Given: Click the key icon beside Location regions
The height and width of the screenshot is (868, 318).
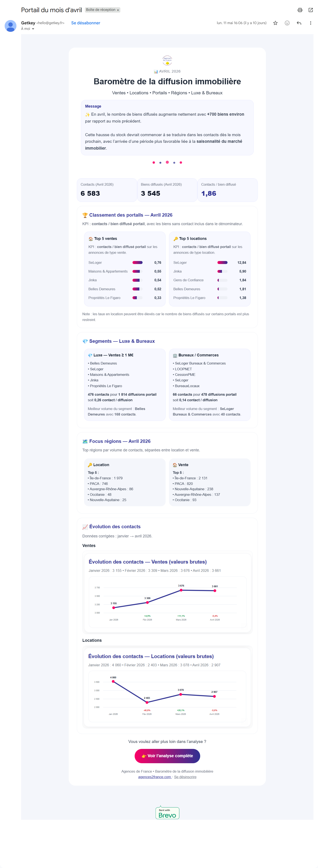Looking at the screenshot, I should click(x=90, y=465).
